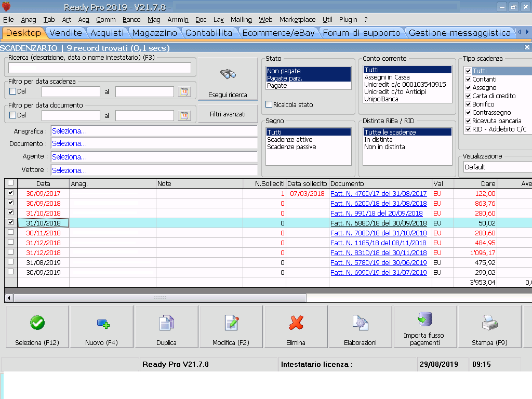Check the row dated 31/08/2019

[11, 262]
